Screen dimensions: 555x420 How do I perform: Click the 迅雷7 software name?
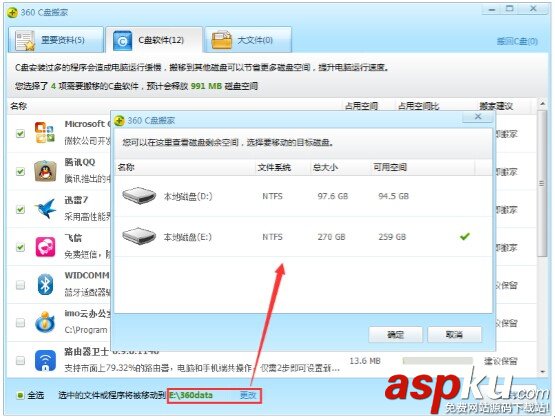[x=76, y=200]
